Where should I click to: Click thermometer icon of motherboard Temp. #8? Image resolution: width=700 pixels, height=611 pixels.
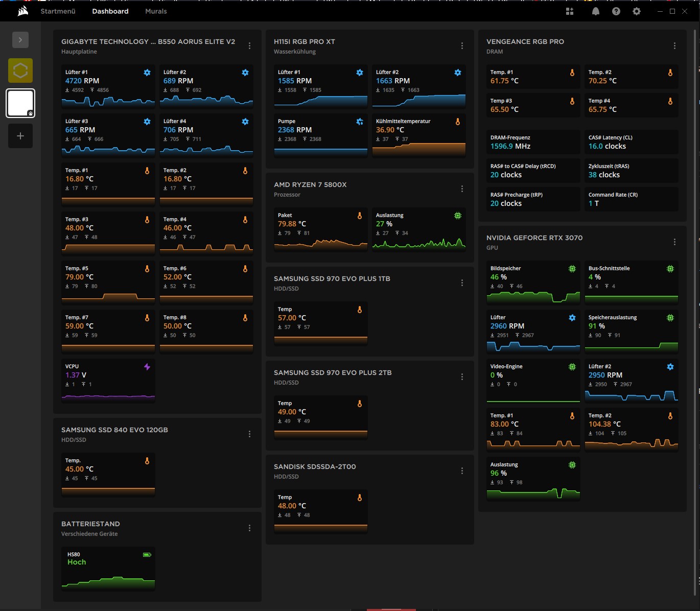tap(245, 318)
